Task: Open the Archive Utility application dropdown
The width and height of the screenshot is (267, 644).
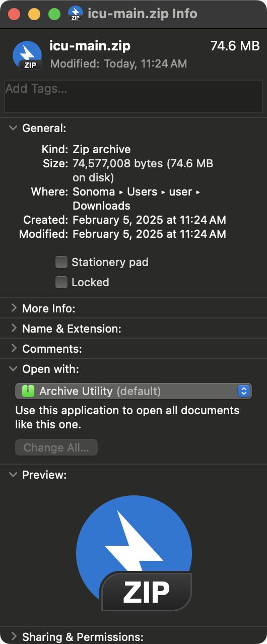Action: (133, 391)
